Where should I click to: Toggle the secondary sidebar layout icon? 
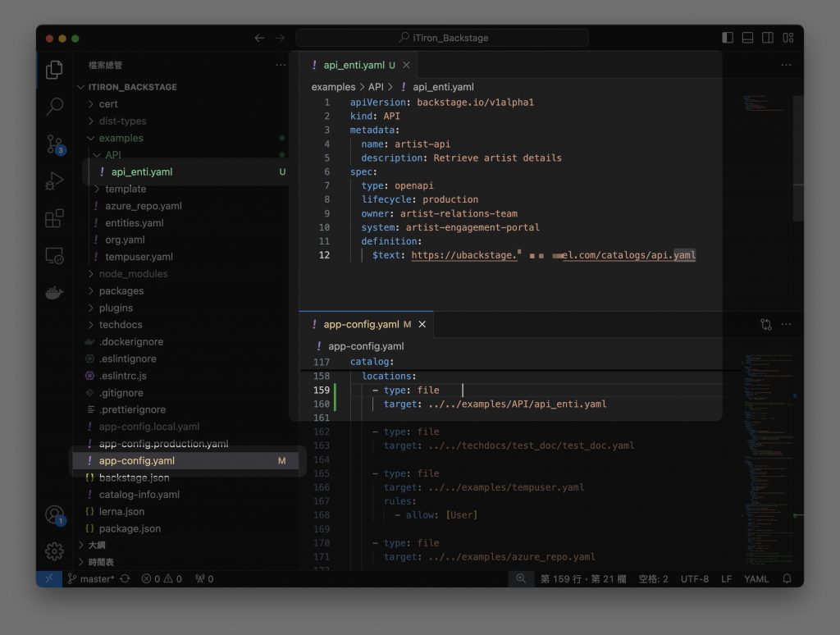(x=768, y=38)
